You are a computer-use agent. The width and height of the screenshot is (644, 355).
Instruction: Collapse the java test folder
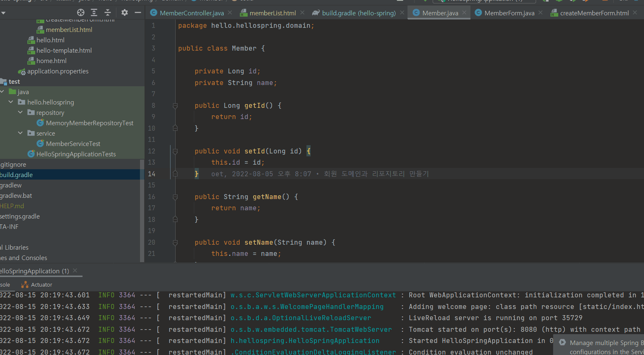click(2, 92)
